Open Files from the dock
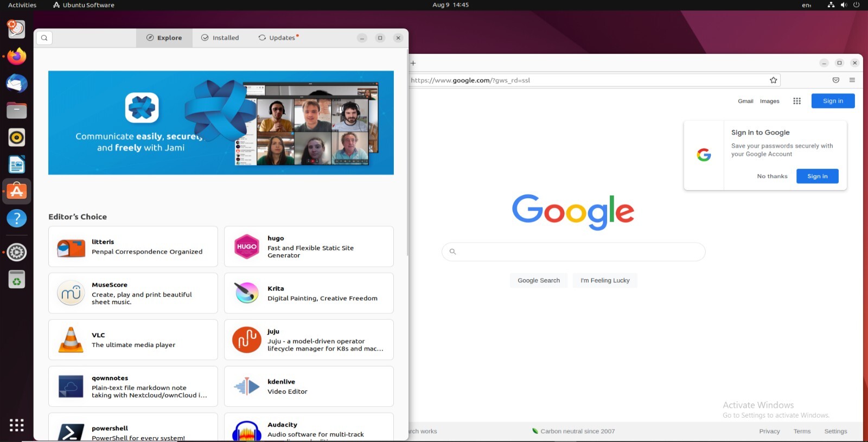The image size is (868, 442). [x=17, y=111]
